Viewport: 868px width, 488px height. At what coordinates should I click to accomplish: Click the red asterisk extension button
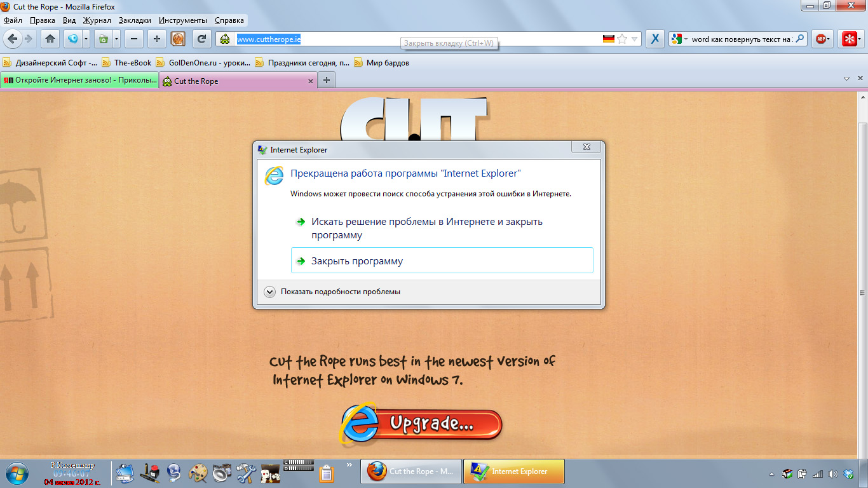(850, 39)
